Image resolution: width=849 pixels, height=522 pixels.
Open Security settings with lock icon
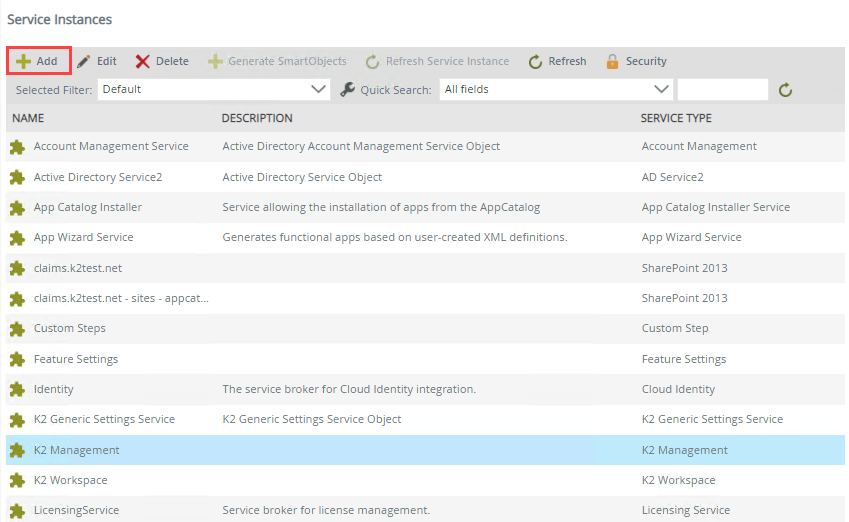click(636, 61)
